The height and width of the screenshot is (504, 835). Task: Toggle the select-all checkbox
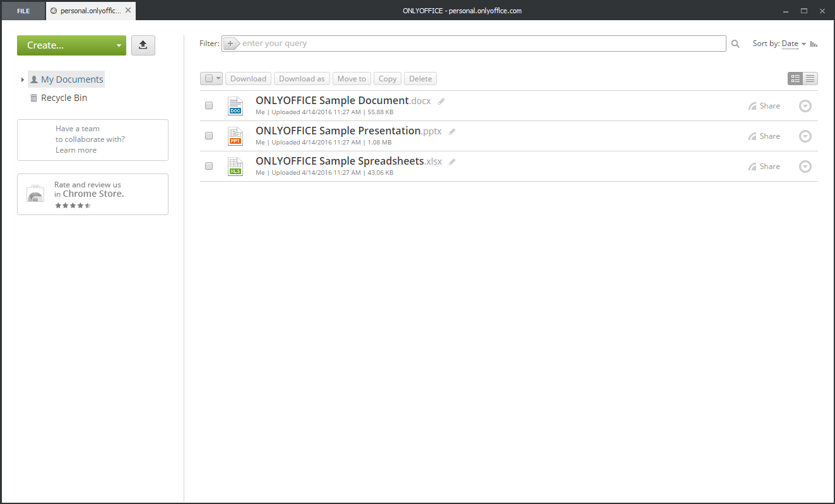click(208, 79)
